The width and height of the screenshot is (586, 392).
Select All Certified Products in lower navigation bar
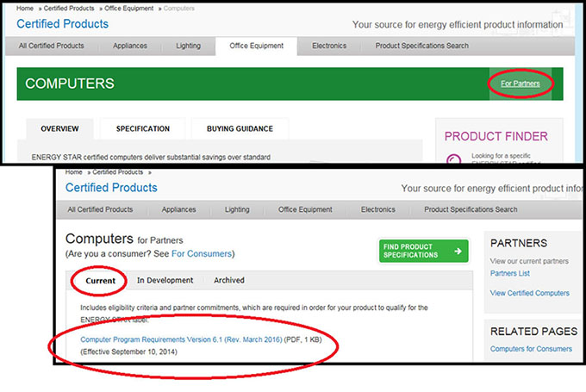click(x=100, y=209)
